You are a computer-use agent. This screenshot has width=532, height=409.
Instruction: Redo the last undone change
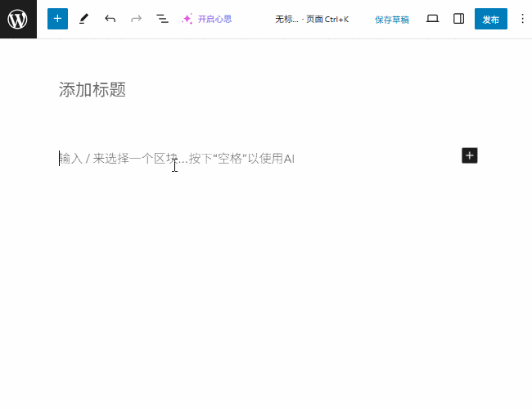[x=136, y=19]
